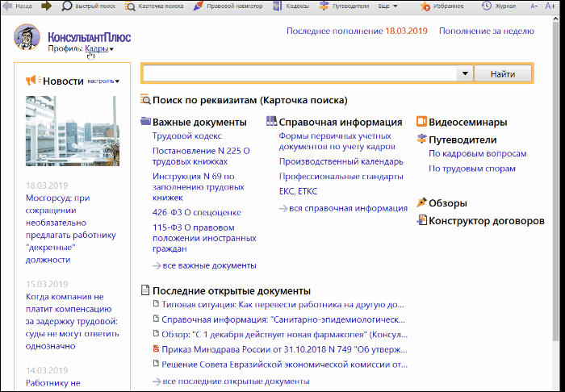The height and width of the screenshot is (392, 565).
Task: Click folder icon next to Важные документы
Action: (145, 122)
